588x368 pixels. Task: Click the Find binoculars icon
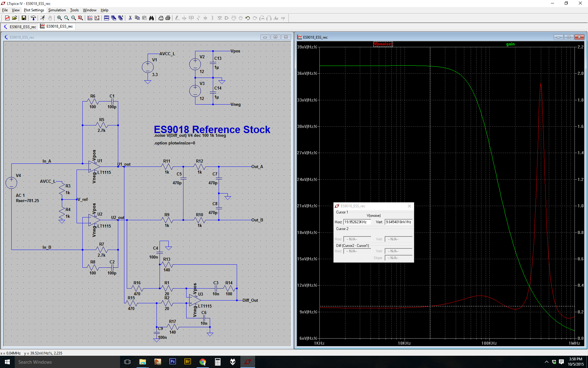[x=151, y=18]
